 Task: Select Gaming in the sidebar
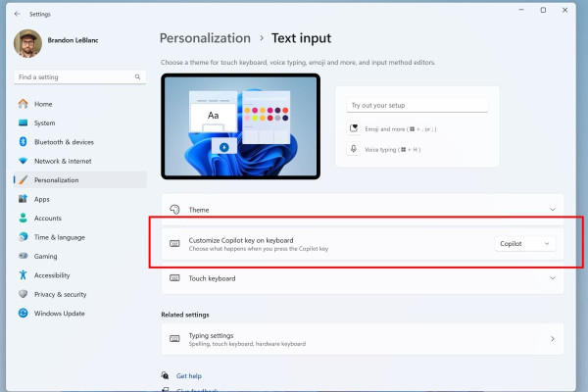point(80,256)
